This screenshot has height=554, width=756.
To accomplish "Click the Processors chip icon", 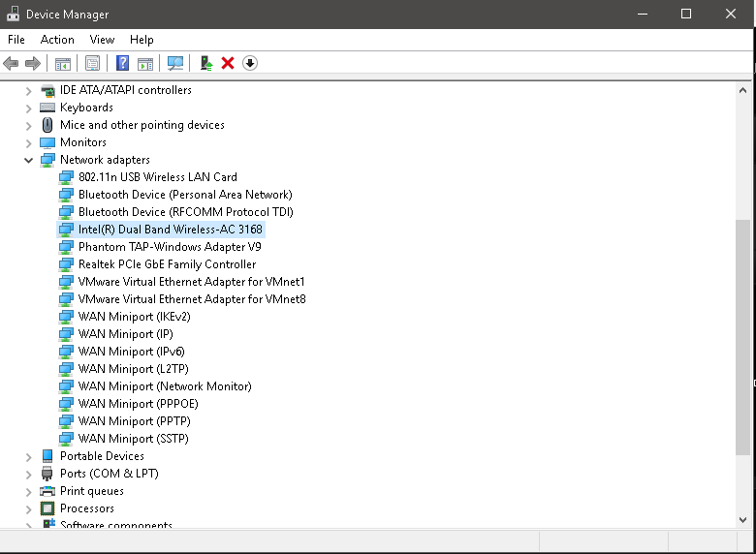I will coord(47,508).
